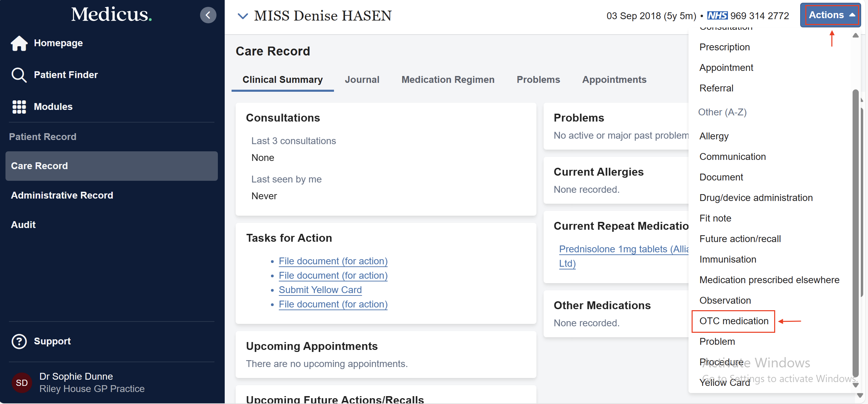Click the Patient Finder magnifier icon

[19, 75]
